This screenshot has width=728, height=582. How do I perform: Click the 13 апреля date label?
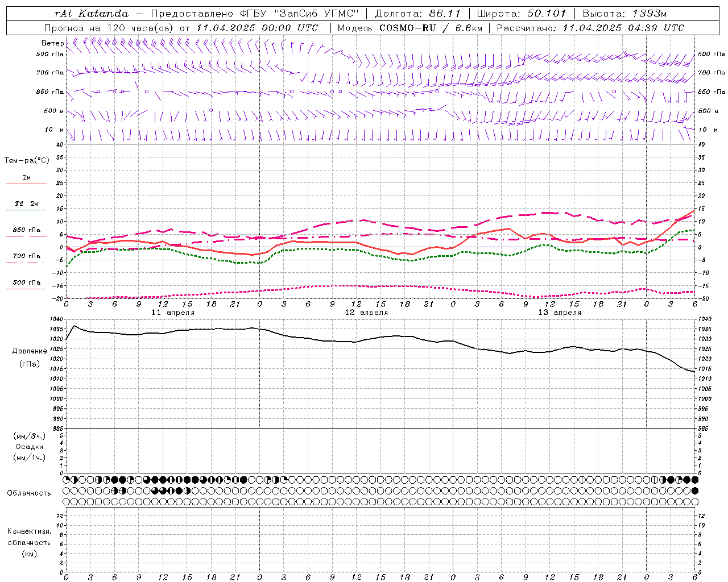[x=560, y=313]
